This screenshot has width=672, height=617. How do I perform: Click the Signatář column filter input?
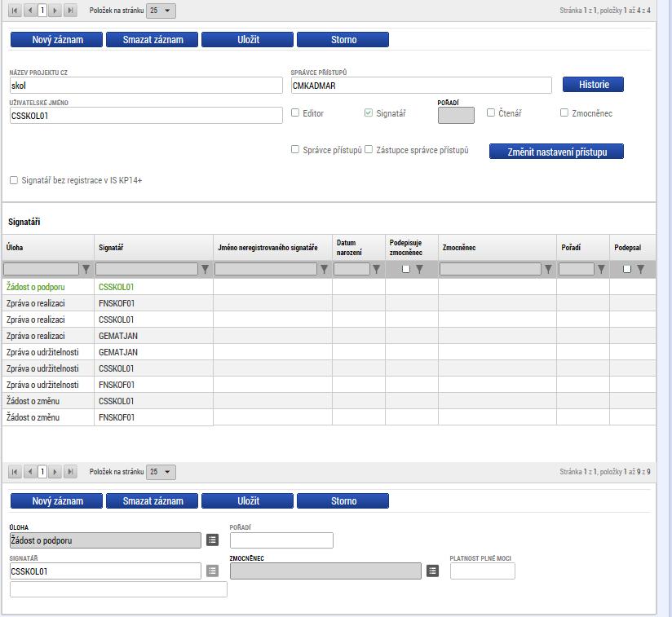click(x=147, y=269)
